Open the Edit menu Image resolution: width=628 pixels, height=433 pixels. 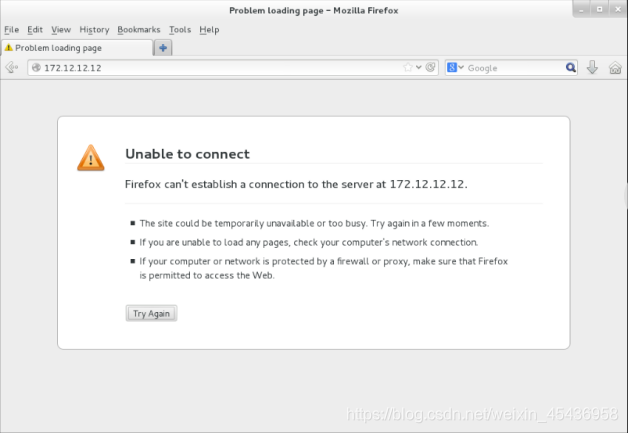[x=35, y=30]
